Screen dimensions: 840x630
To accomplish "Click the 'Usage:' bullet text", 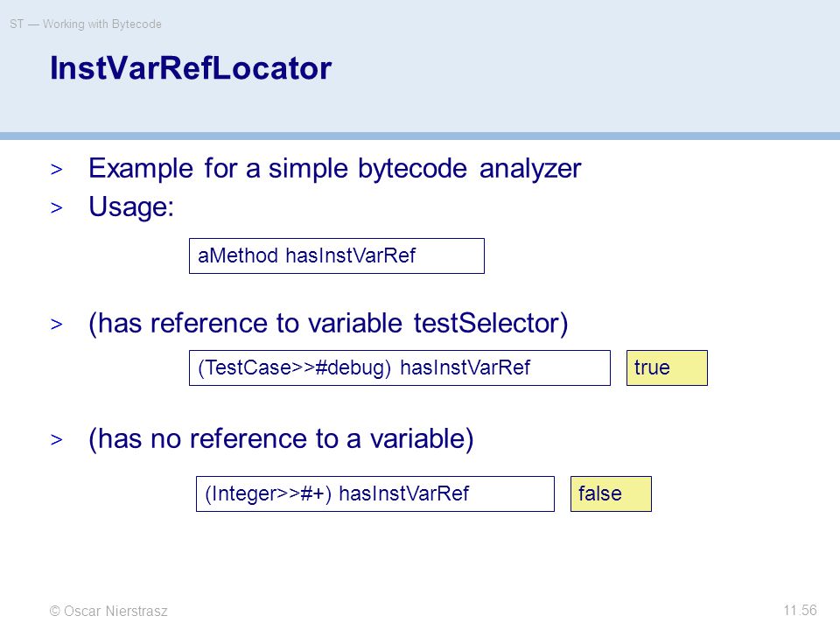I will (131, 207).
